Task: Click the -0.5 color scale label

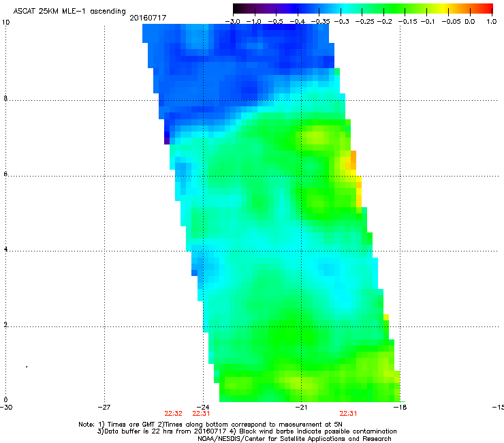Action: pyautogui.click(x=276, y=22)
